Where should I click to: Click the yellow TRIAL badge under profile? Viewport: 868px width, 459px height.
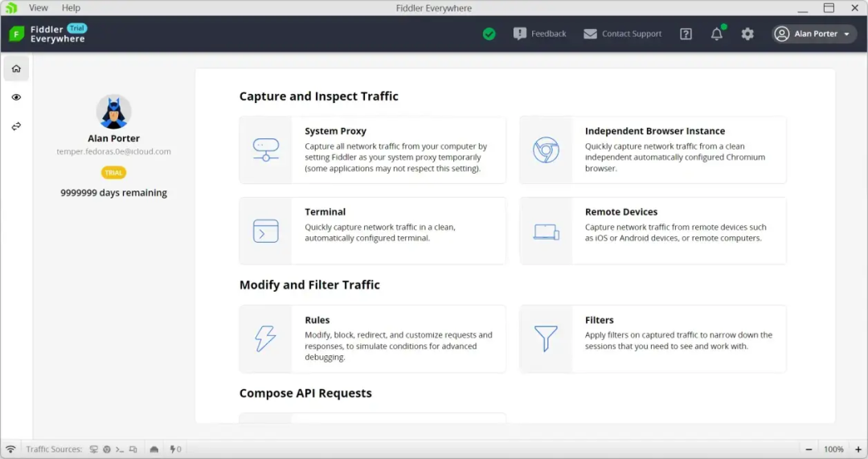coord(113,173)
